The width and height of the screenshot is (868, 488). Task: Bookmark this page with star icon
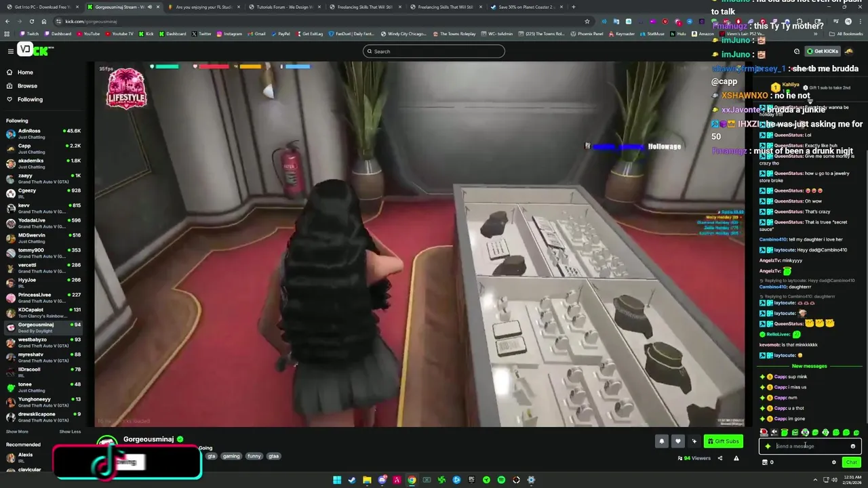pos(587,21)
